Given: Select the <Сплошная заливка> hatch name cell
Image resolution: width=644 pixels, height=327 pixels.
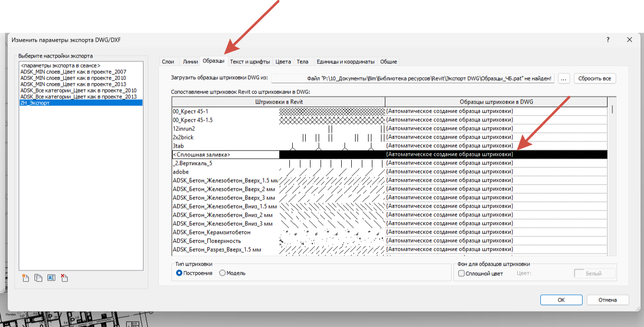Looking at the screenshot, I should pyautogui.click(x=226, y=154).
